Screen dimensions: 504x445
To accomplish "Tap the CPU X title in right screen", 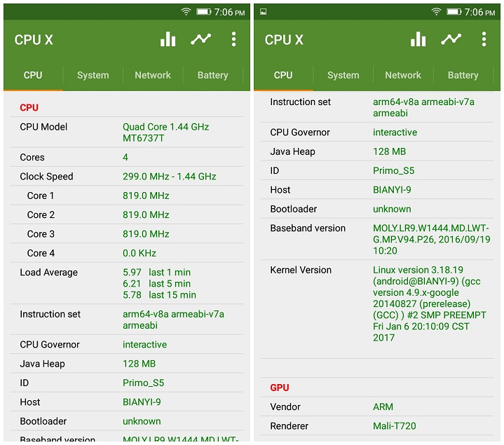I will pyautogui.click(x=284, y=40).
